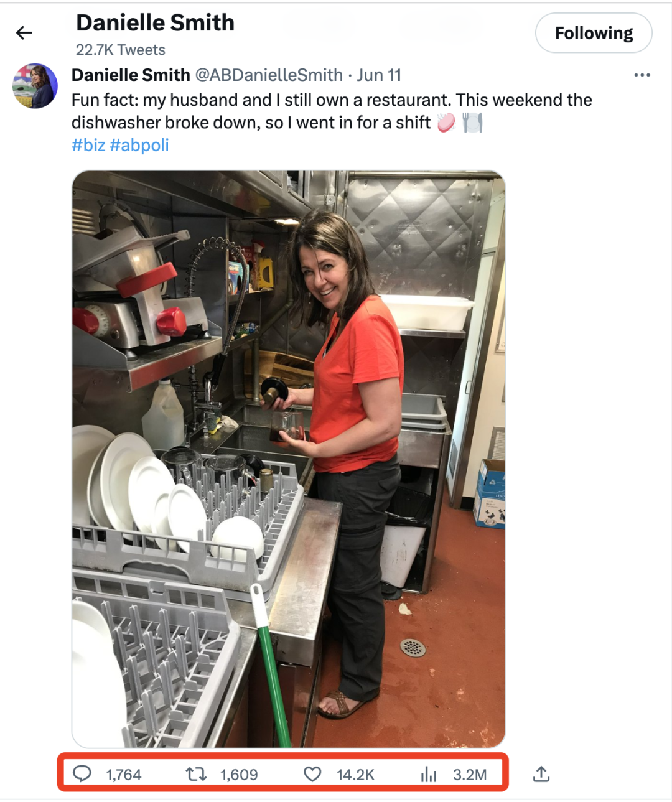Click the Danielle Smith page header title
672x802 pixels.
(x=155, y=23)
